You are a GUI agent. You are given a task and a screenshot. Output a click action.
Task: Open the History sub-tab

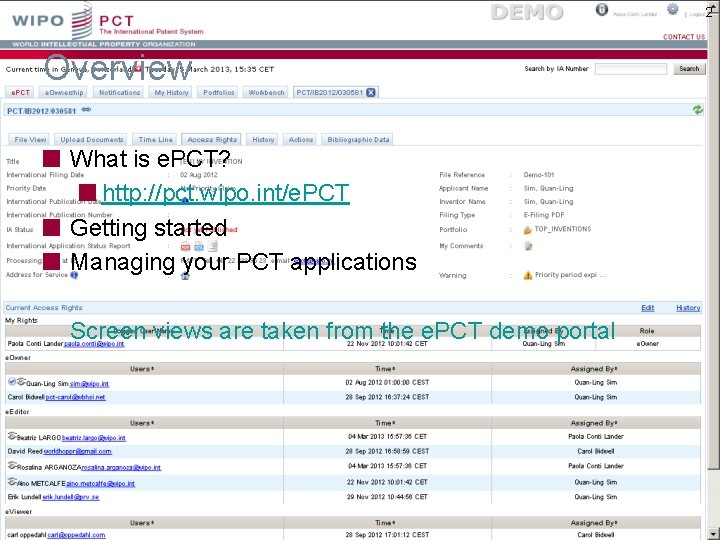pos(263,140)
